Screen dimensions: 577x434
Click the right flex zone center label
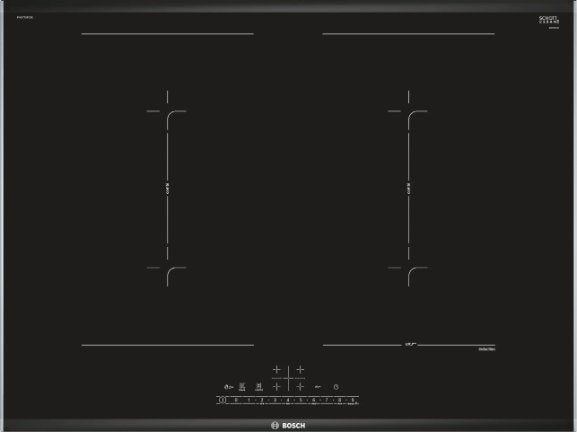tap(408, 188)
